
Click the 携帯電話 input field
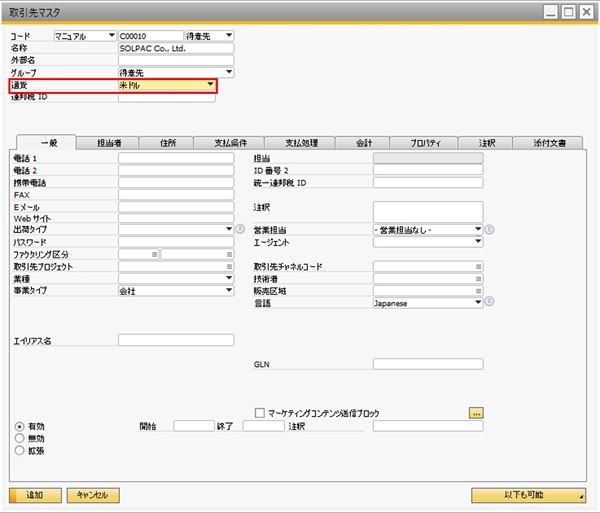176,182
